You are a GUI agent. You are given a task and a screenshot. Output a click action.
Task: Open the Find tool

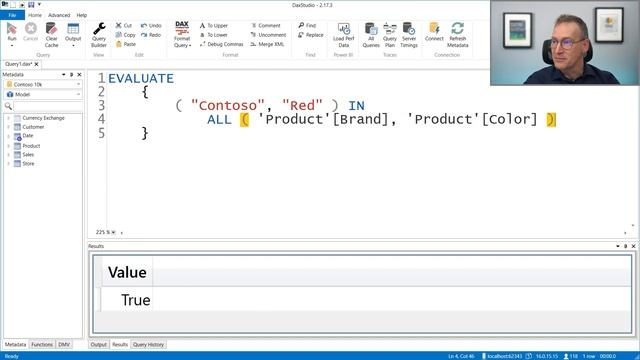click(x=307, y=25)
